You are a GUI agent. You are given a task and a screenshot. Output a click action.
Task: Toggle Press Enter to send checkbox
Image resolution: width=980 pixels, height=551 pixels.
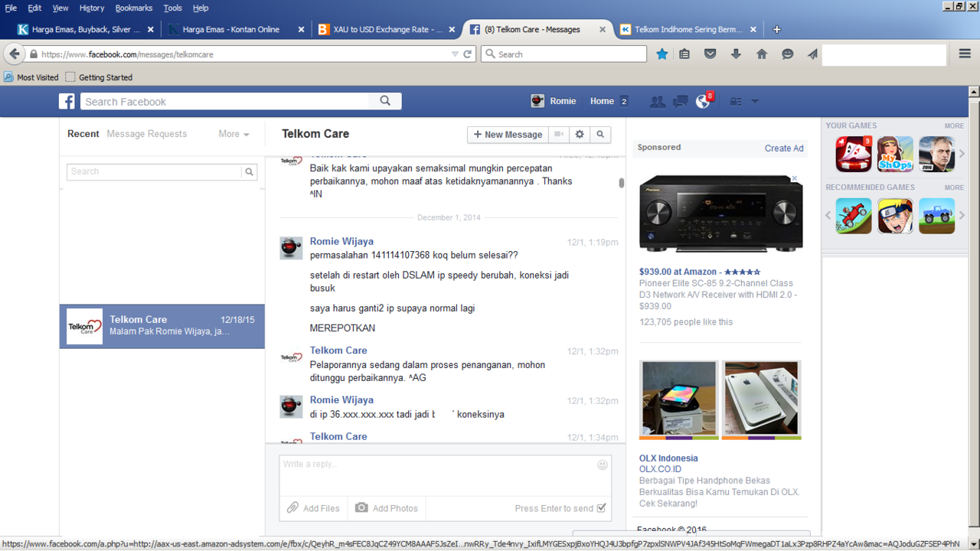coord(601,508)
